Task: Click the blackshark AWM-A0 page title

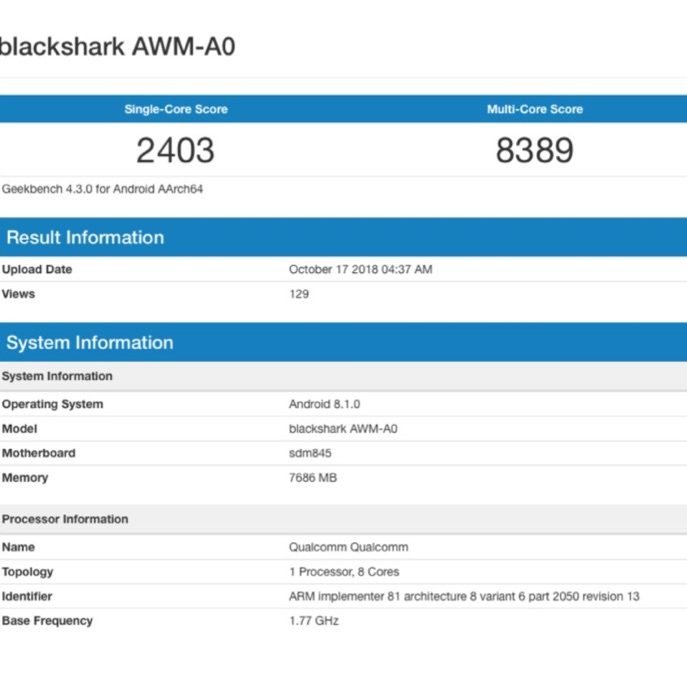Action: (118, 46)
